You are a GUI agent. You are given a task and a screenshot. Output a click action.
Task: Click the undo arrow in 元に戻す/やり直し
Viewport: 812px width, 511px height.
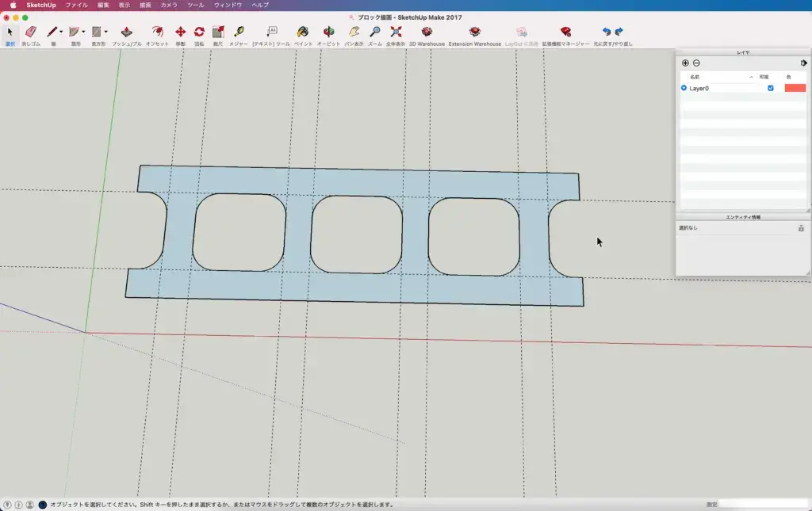click(x=607, y=32)
